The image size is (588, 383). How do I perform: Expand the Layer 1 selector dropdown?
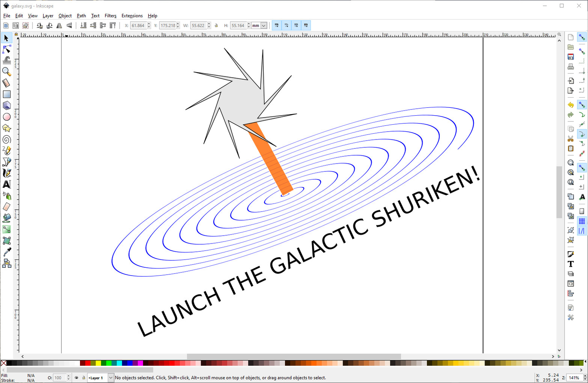pyautogui.click(x=111, y=378)
